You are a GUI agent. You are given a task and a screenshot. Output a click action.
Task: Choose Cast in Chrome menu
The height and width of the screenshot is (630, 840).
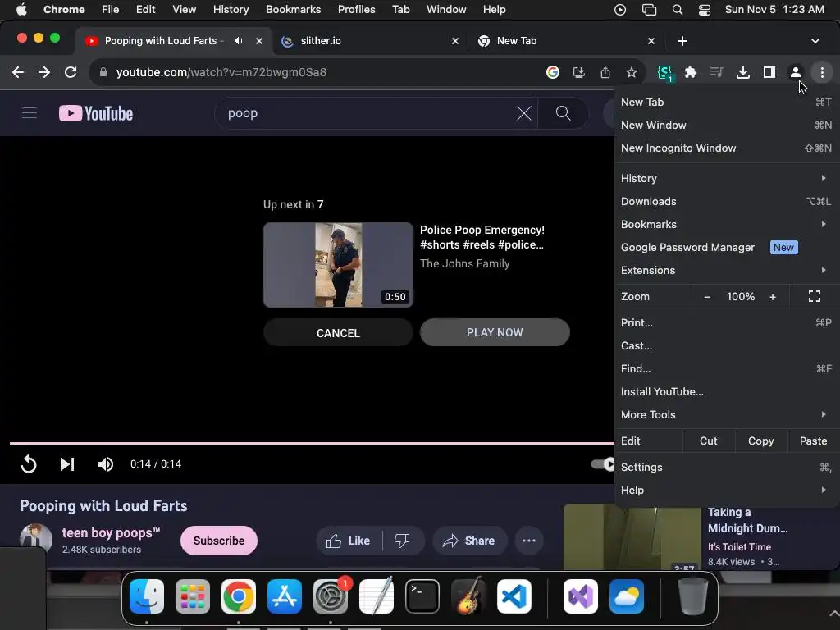coord(727,345)
